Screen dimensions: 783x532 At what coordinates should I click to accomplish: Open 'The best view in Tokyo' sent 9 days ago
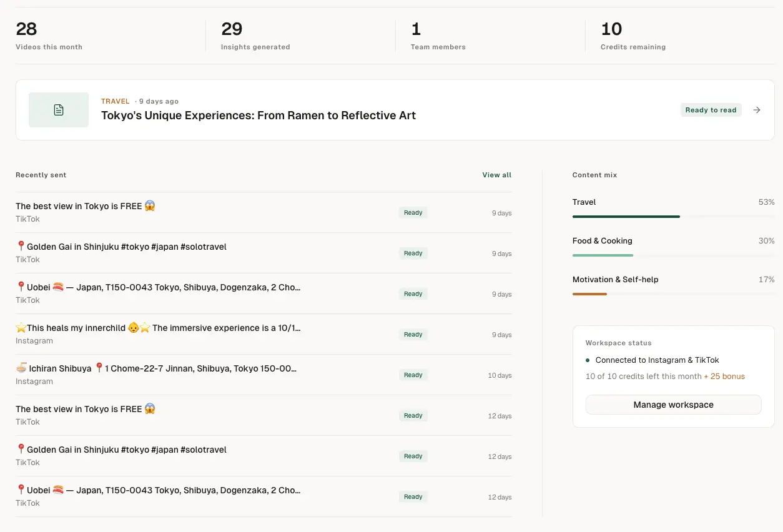(263, 212)
